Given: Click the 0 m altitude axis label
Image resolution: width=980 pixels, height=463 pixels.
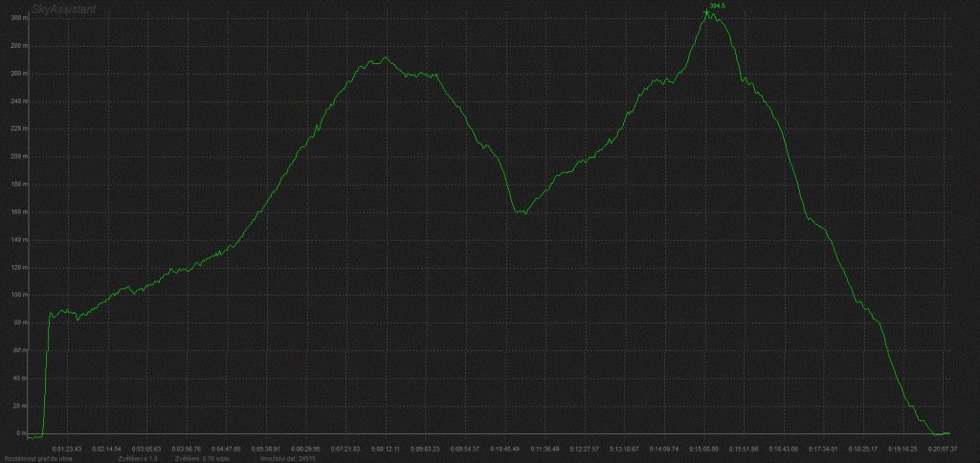Looking at the screenshot, I should (11, 433).
